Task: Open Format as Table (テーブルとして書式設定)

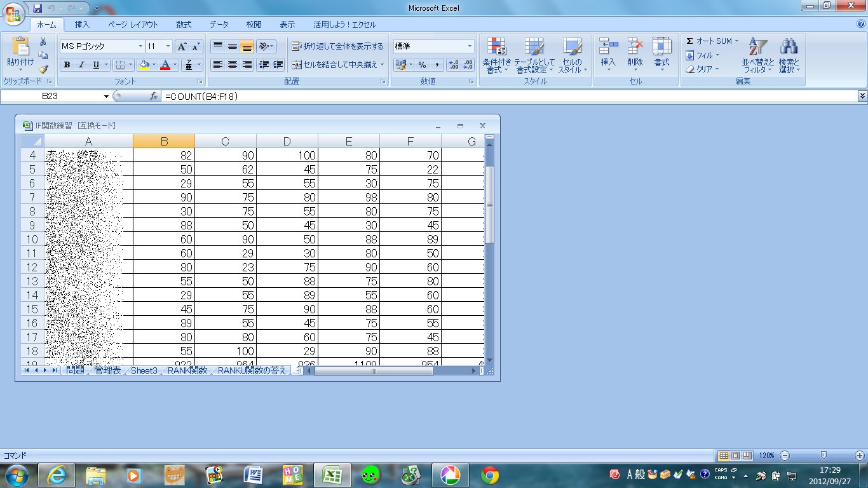Action: [534, 56]
